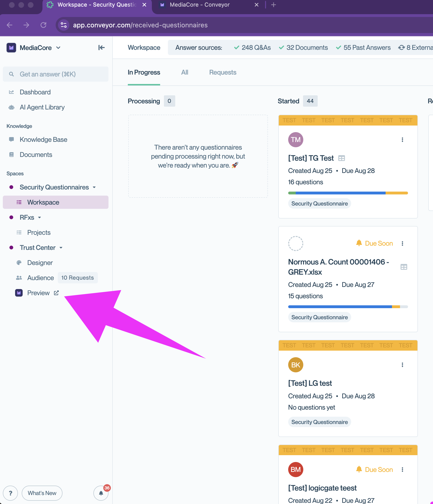Viewport: 433px width, 504px height.
Task: Click Security Questionnaire tag on LG test card
Action: 320,422
